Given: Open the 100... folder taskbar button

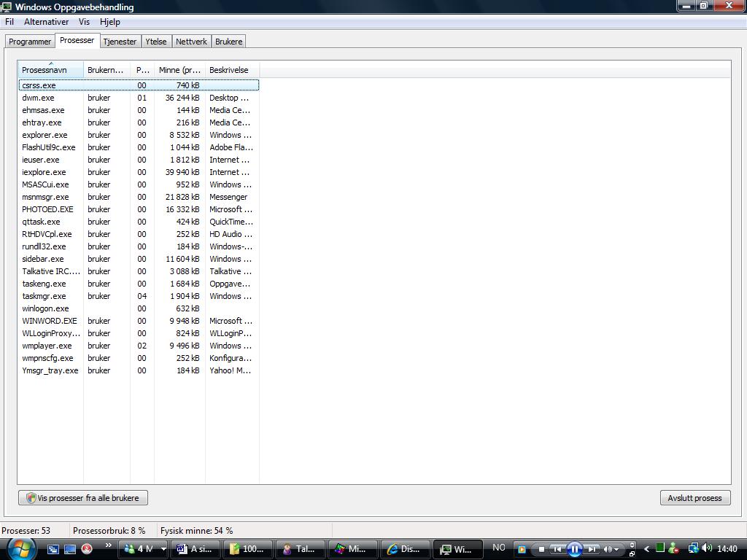Looking at the screenshot, I should pos(248,549).
